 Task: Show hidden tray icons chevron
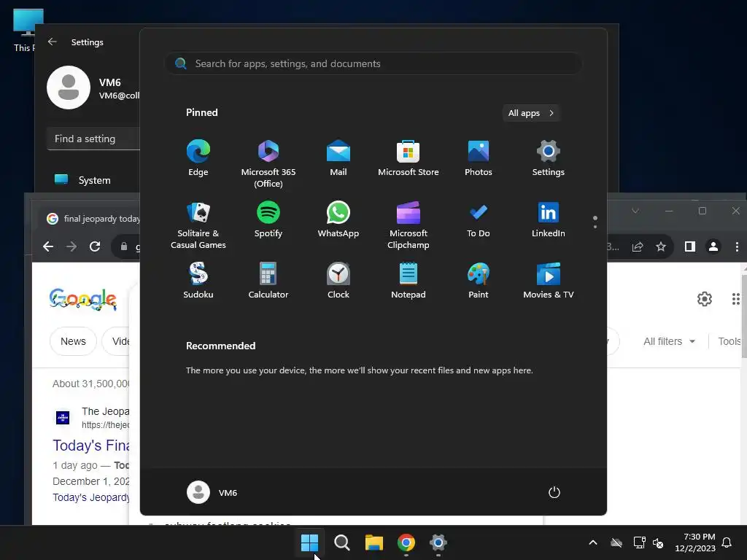593,542
